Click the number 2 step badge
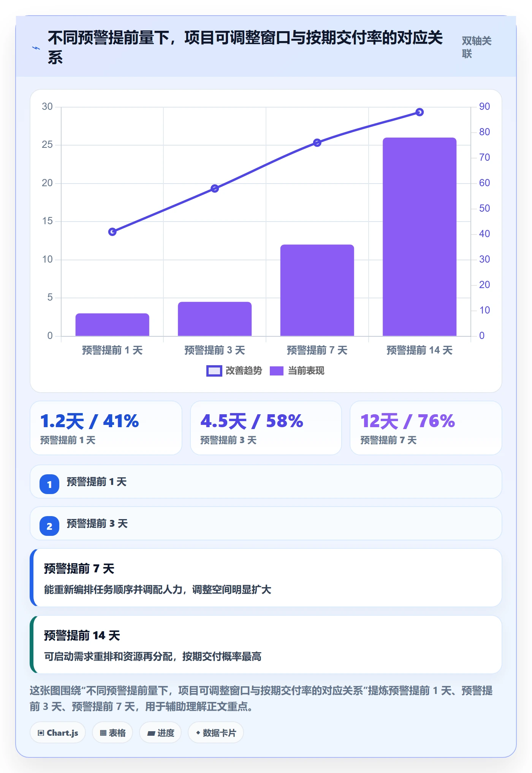 pos(49,526)
